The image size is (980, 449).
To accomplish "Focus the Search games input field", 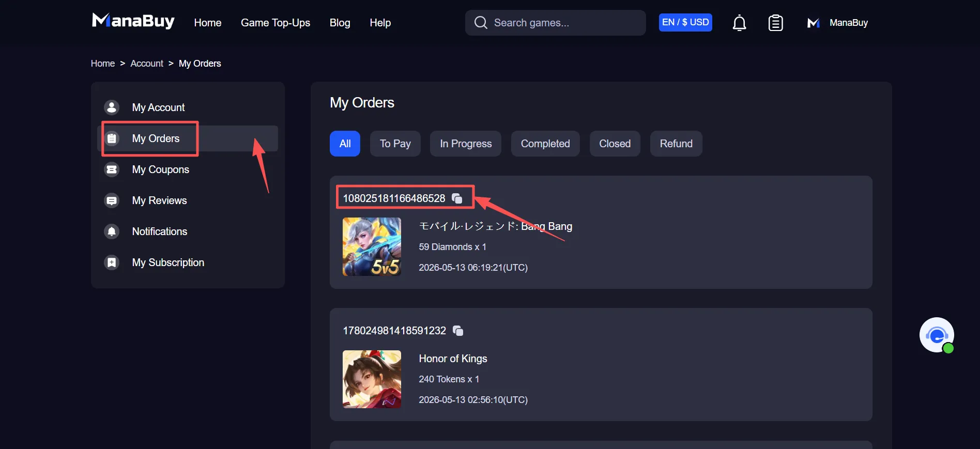I will click(x=556, y=23).
